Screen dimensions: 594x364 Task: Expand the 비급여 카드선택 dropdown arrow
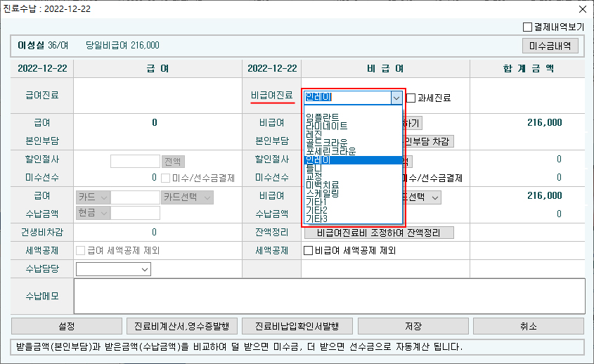[435, 198]
